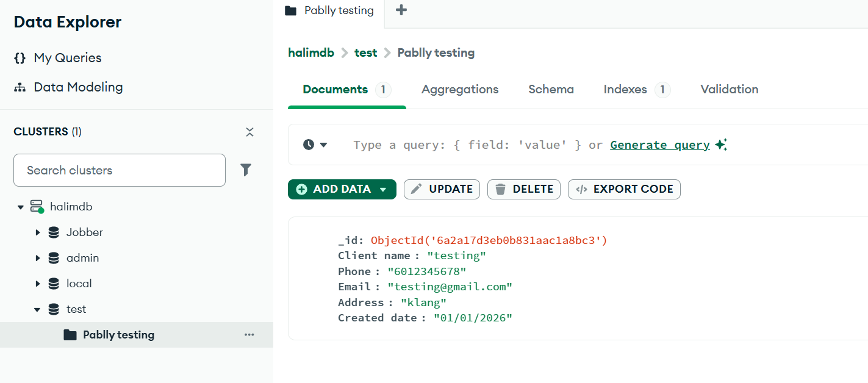868x383 pixels.
Task: Switch to the Indexes tab
Action: pos(637,90)
